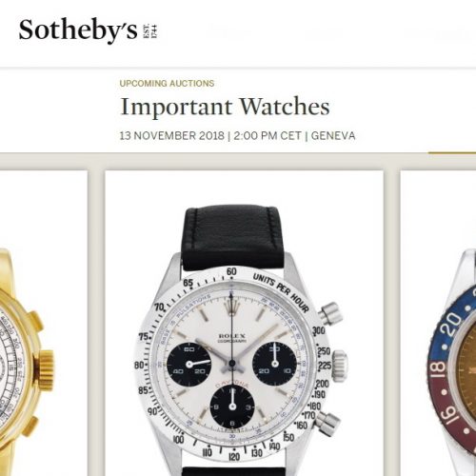Open the Rolex Daytona chronograph lot image

pyautogui.click(x=244, y=323)
